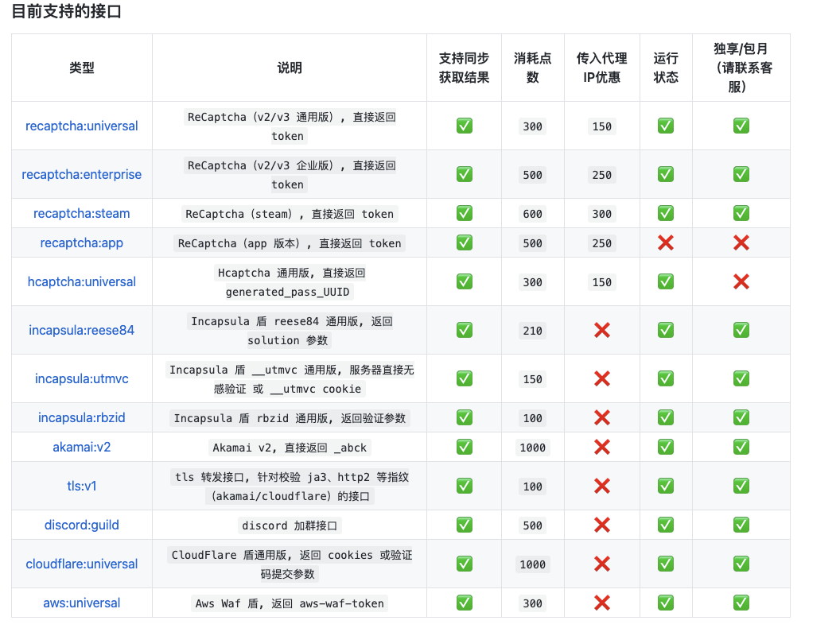The image size is (840, 632).
Task: Open the akamai:v2 link
Action: point(81,448)
